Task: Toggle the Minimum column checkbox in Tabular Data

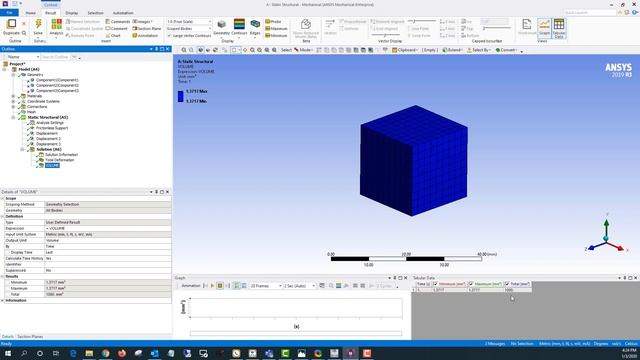Action: click(436, 284)
